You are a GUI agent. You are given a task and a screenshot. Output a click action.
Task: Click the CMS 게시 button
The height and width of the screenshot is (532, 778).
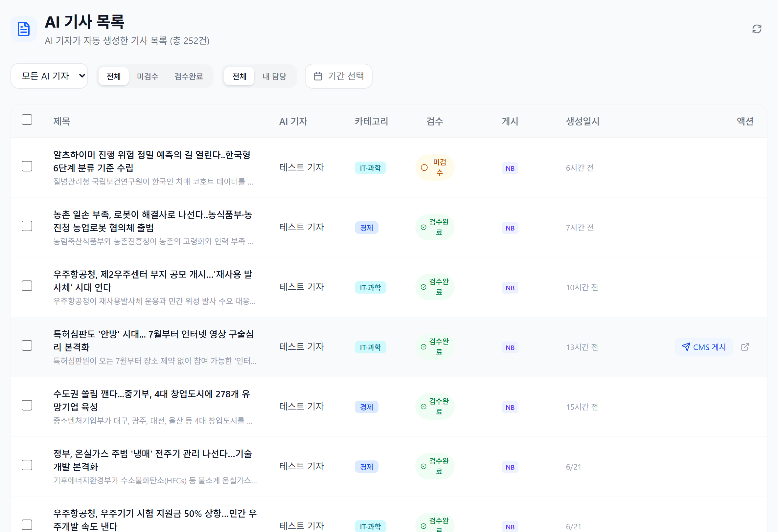[x=704, y=347]
